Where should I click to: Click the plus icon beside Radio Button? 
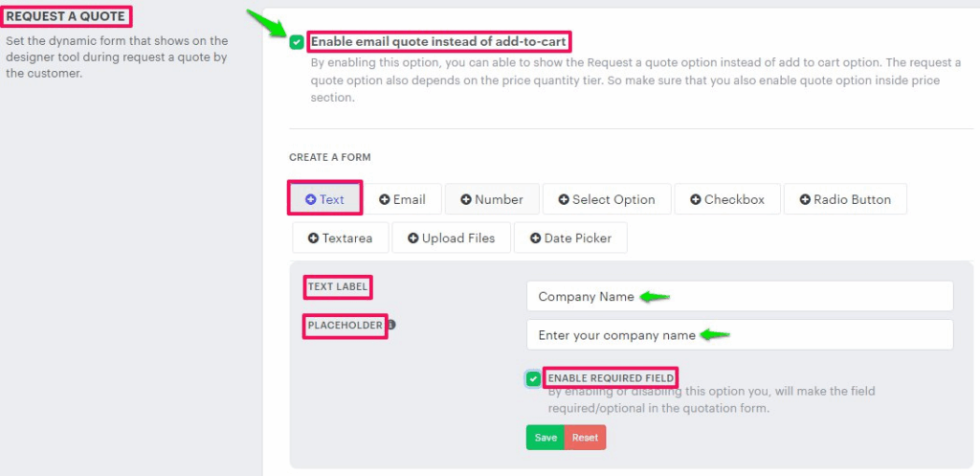click(x=805, y=199)
